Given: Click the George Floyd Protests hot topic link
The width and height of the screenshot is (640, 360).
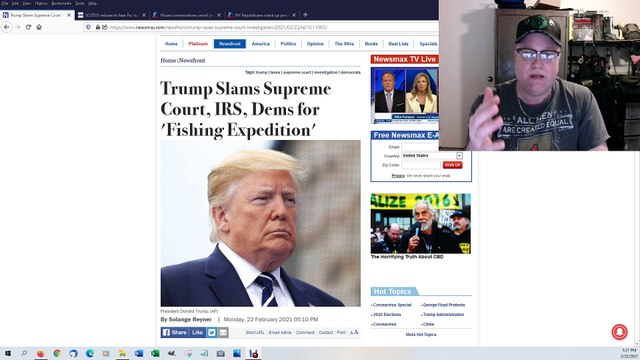Looking at the screenshot, I should (443, 305).
